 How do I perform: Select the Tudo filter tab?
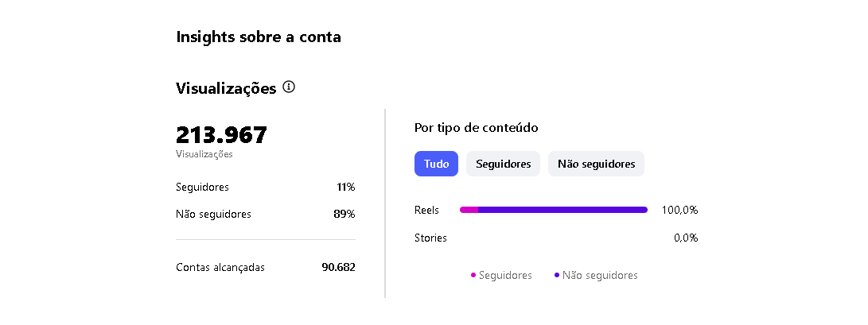click(x=436, y=164)
